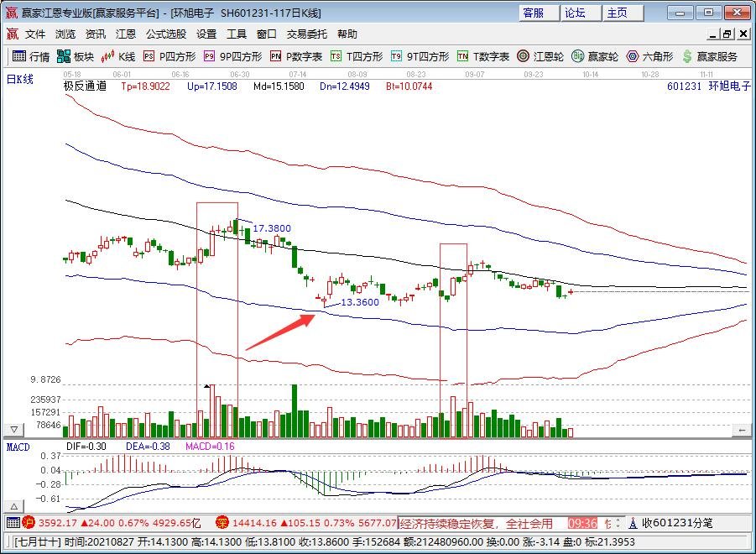Select the P四方形 tool
The width and height of the screenshot is (756, 554).
[169, 56]
